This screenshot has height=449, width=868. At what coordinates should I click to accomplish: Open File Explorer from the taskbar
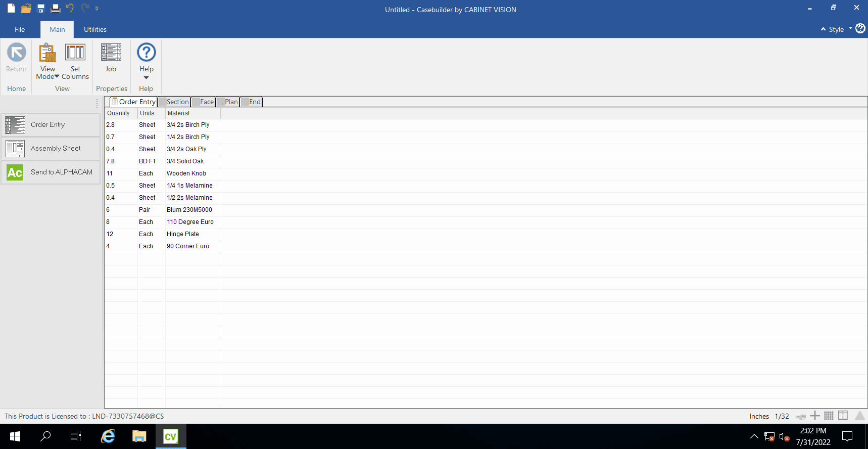(139, 436)
